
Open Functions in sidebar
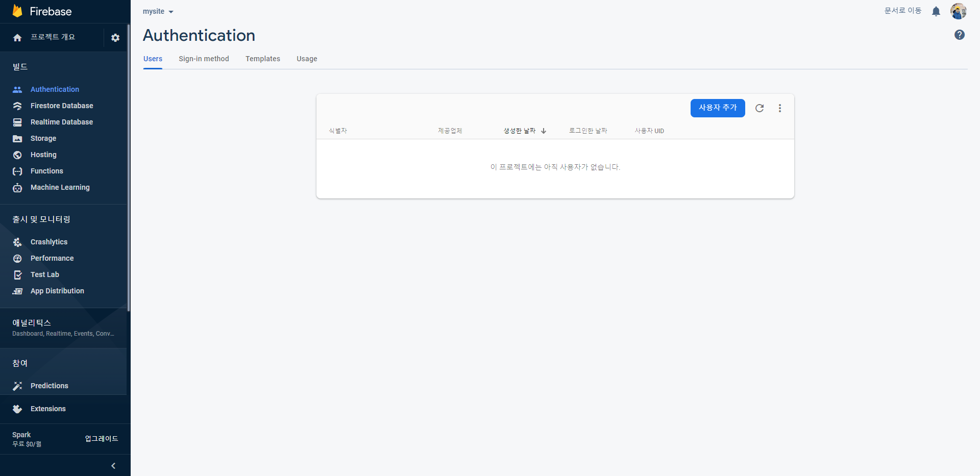47,171
